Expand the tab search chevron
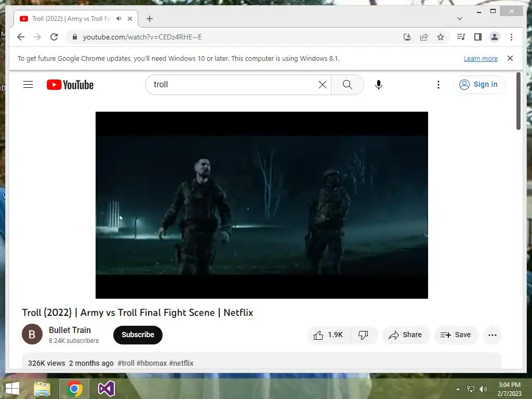This screenshot has width=532, height=399. click(x=459, y=19)
